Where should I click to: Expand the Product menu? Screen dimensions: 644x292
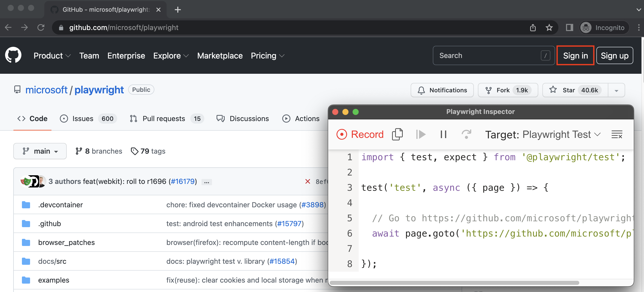[52, 55]
